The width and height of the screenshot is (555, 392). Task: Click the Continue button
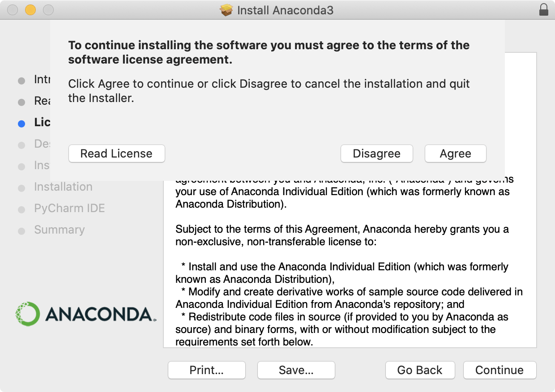pos(499,370)
